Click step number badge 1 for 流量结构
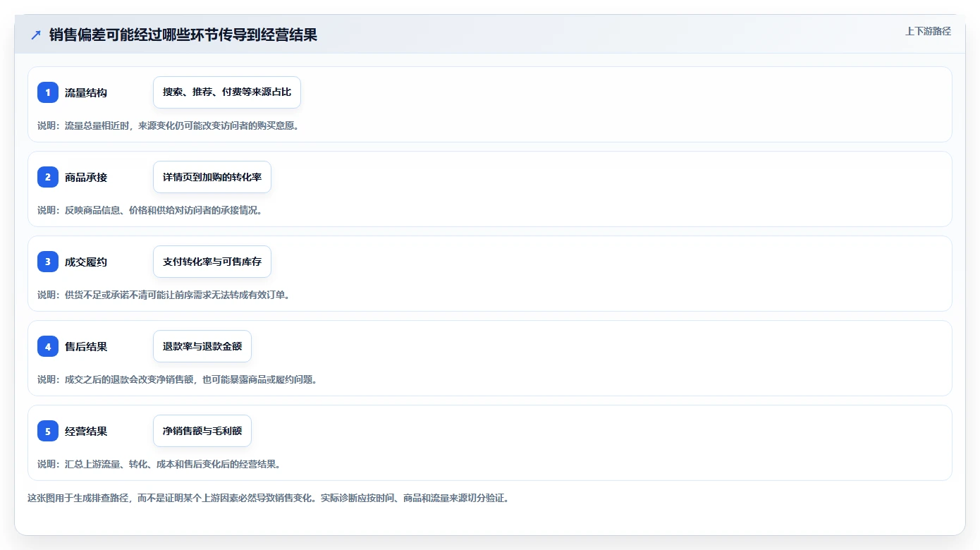This screenshot has height=550, width=980. pyautogui.click(x=48, y=92)
